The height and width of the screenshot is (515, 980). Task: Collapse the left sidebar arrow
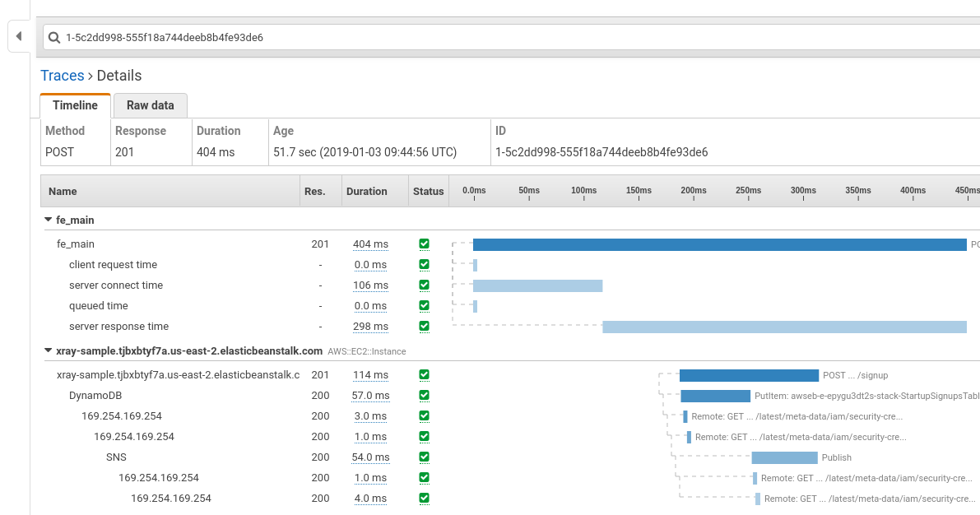(x=18, y=37)
